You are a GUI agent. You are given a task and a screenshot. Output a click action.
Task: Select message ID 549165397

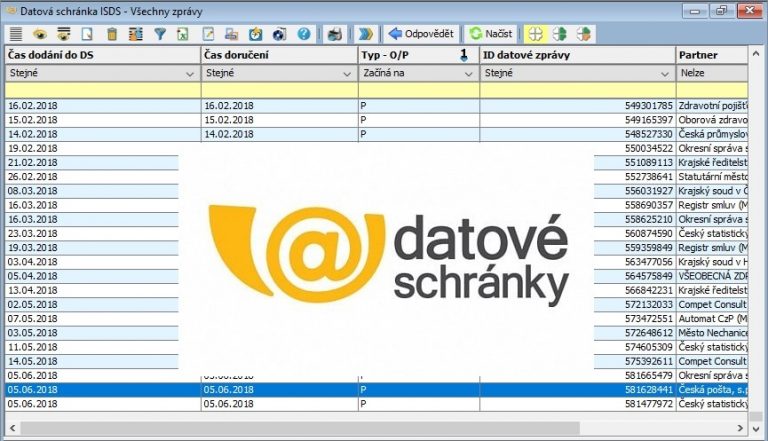pyautogui.click(x=649, y=120)
